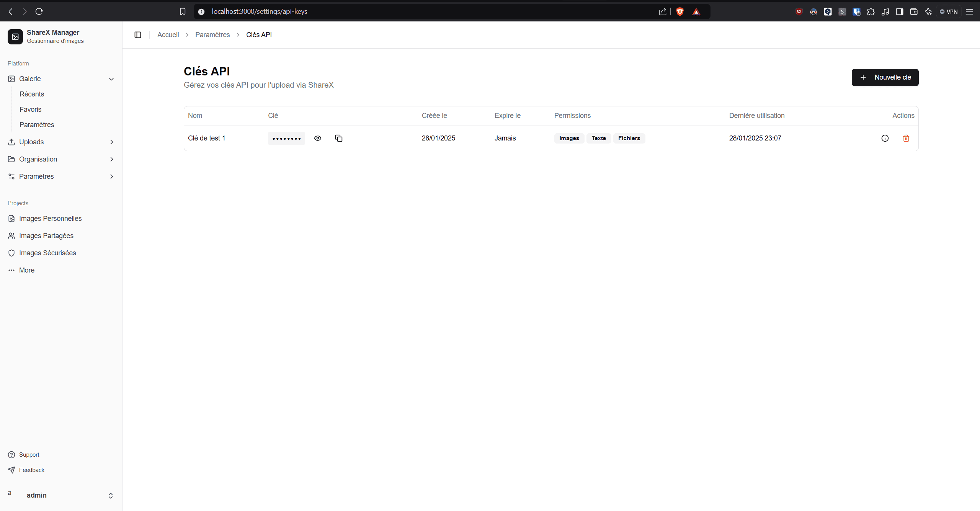Click the Texte permission badge
980x511 pixels.
pyautogui.click(x=599, y=138)
